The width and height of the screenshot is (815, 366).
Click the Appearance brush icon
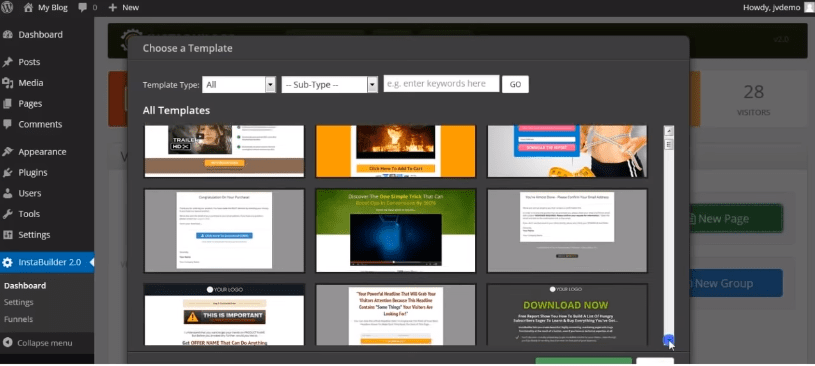[x=7, y=152]
